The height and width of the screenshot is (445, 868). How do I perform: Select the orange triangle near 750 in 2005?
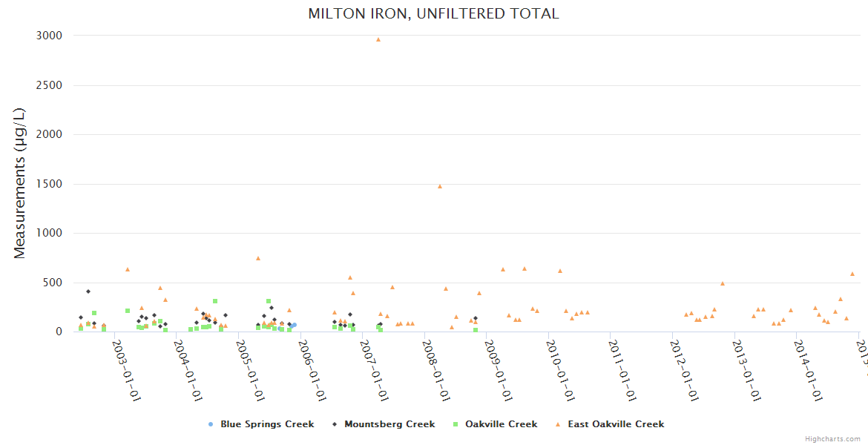coord(258,258)
